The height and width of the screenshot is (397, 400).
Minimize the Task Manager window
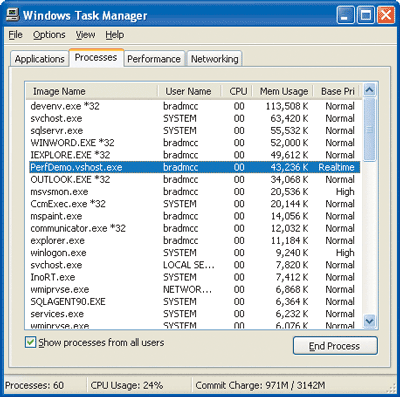click(346, 15)
